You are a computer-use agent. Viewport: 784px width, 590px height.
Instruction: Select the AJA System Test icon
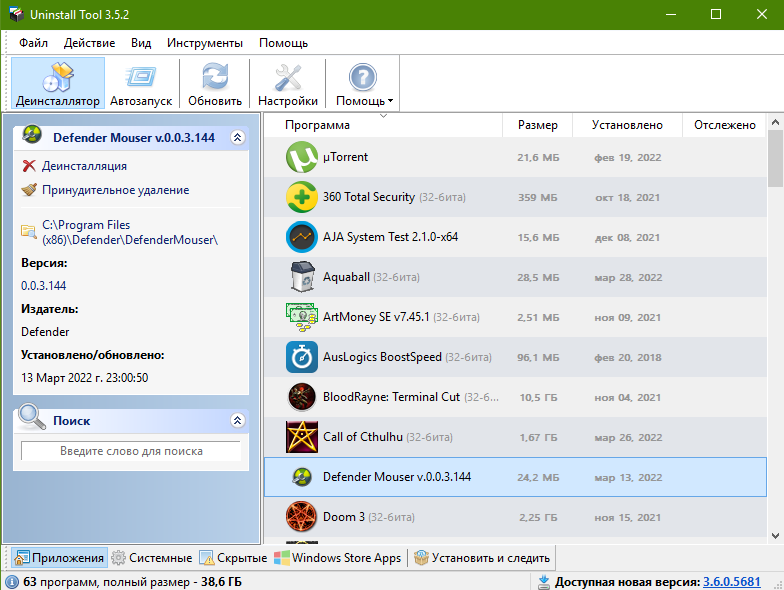[302, 237]
